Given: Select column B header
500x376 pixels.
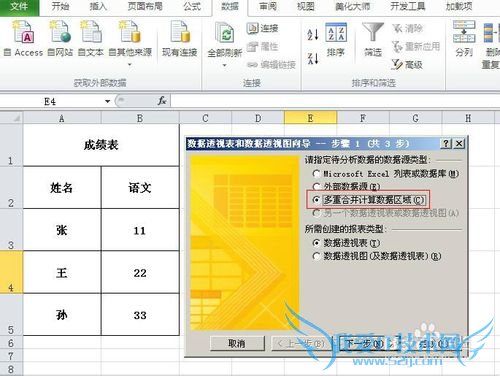Looking at the screenshot, I should coord(140,118).
